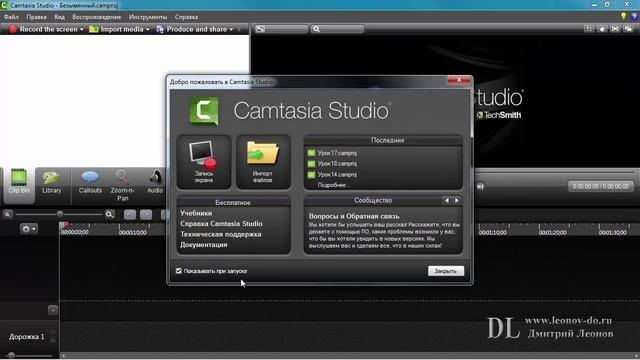
Task: Click the Вопросы и Обратная связь heading
Action: pyautogui.click(x=354, y=216)
